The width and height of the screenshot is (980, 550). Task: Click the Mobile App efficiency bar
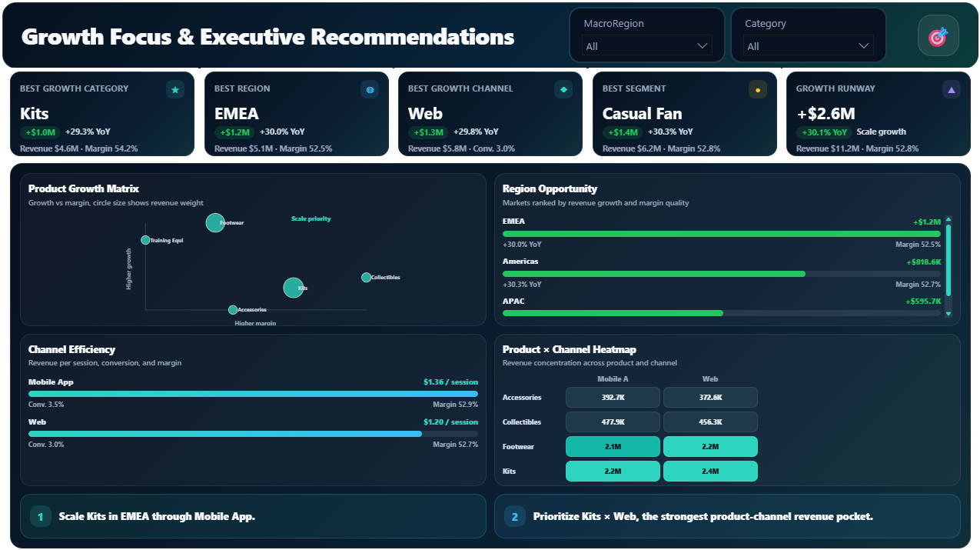(253, 394)
